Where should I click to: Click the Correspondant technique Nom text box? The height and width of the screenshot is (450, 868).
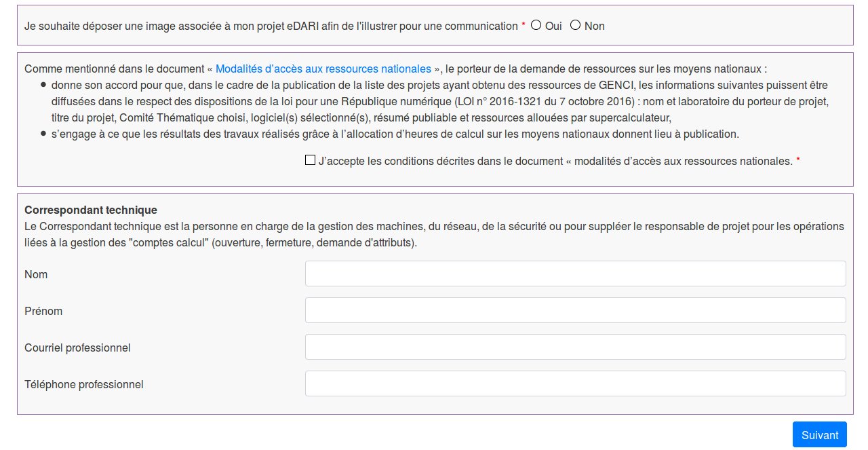coord(575,274)
